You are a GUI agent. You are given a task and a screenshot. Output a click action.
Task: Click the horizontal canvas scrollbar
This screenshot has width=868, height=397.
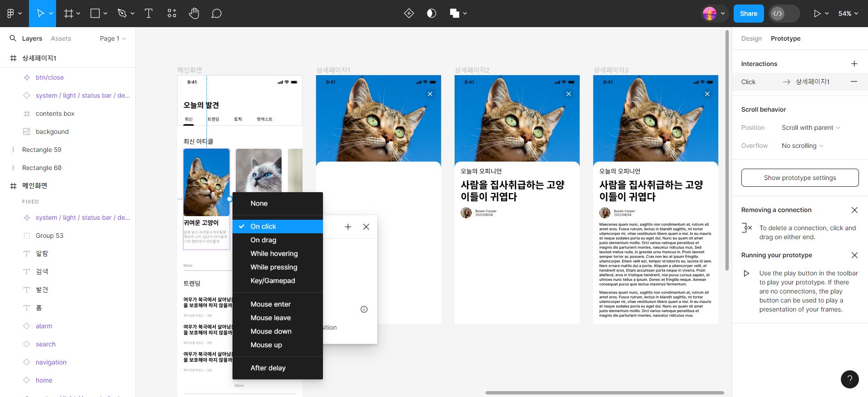[605, 392]
